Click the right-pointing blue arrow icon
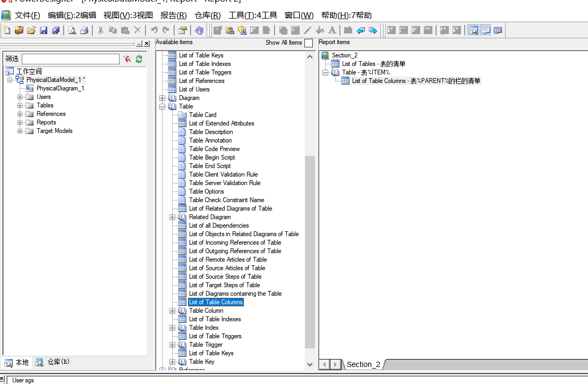Image resolution: width=588 pixels, height=384 pixels. [x=373, y=30]
